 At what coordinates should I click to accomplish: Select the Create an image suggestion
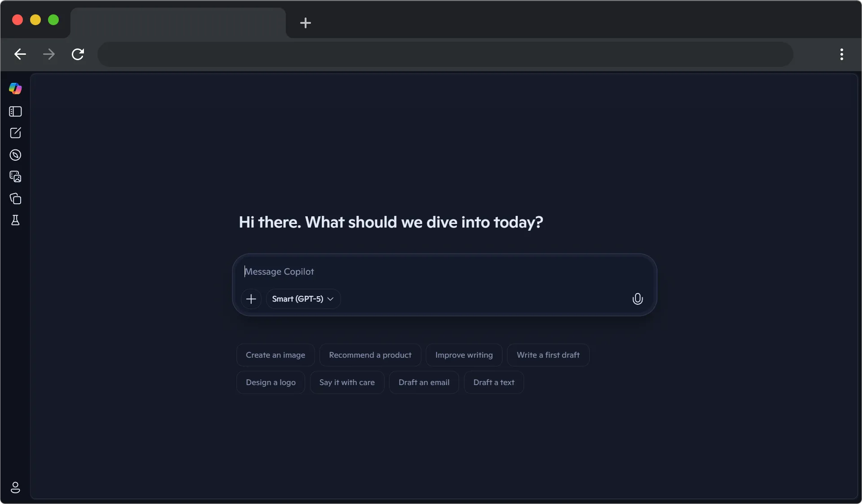tap(275, 355)
